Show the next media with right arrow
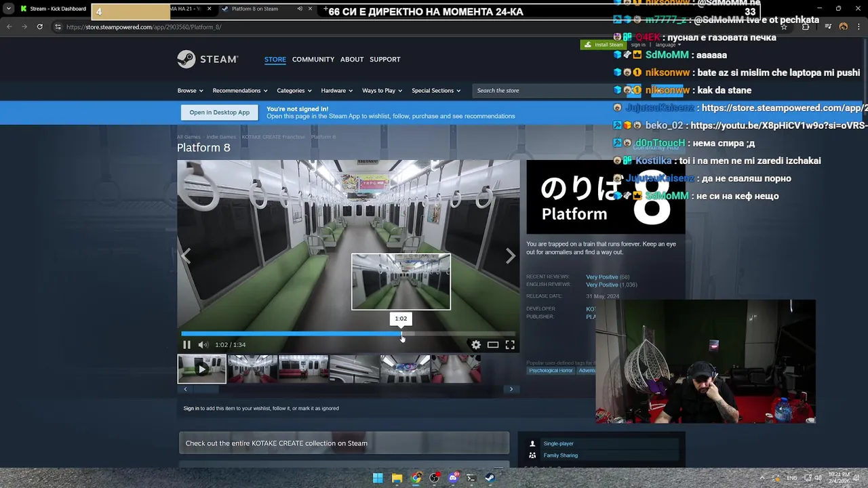868x488 pixels. [511, 256]
